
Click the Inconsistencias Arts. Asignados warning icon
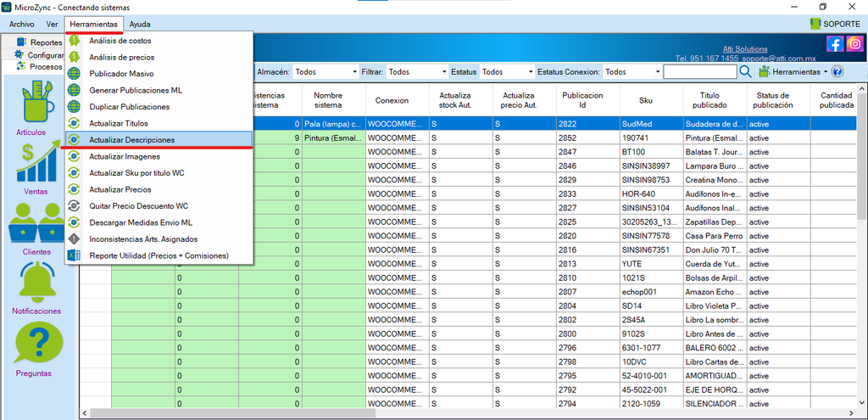point(75,238)
